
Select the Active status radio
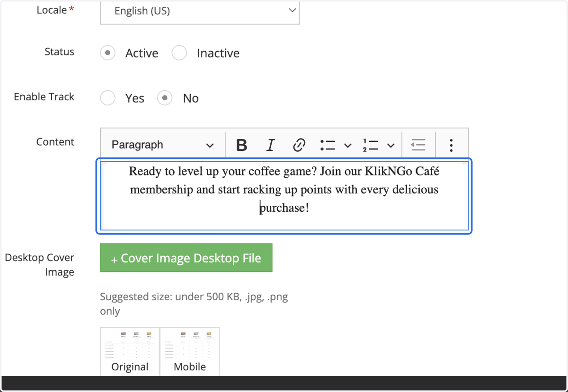pyautogui.click(x=108, y=53)
